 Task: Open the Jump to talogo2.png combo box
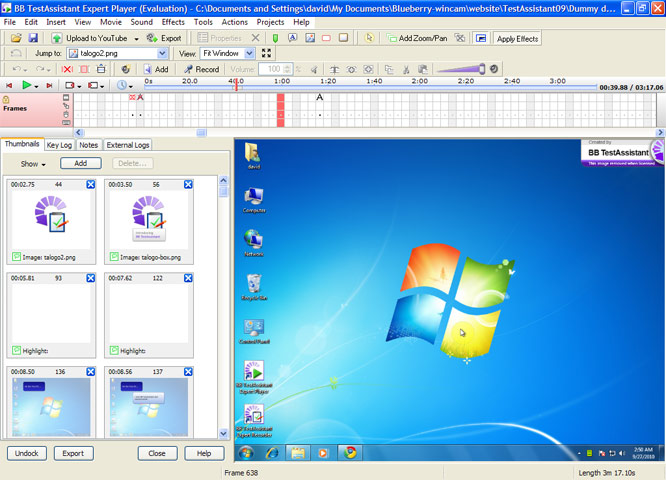(162, 53)
